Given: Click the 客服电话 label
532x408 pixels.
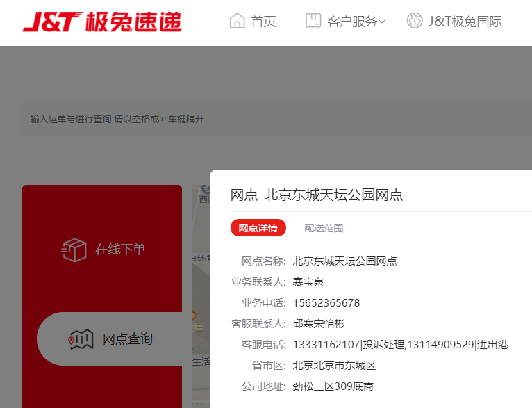Looking at the screenshot, I should tap(264, 345).
